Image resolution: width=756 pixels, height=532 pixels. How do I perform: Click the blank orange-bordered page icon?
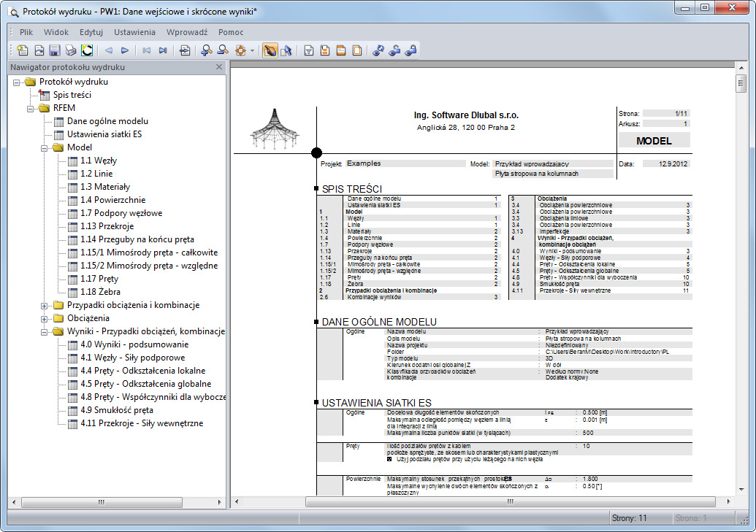(356, 50)
